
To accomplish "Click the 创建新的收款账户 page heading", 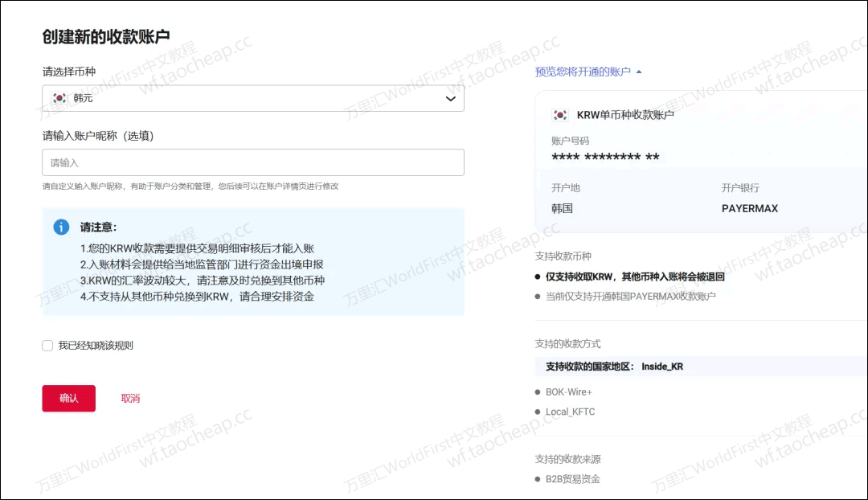I will [106, 36].
